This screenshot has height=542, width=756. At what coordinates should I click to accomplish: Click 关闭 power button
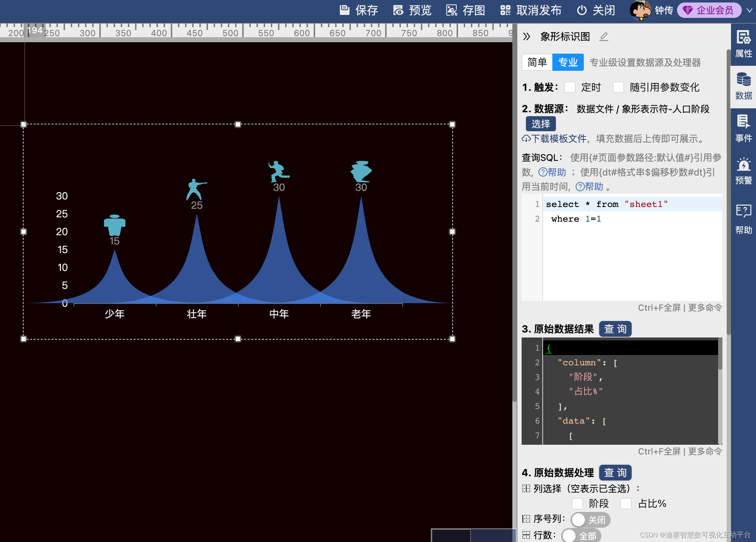pos(596,10)
